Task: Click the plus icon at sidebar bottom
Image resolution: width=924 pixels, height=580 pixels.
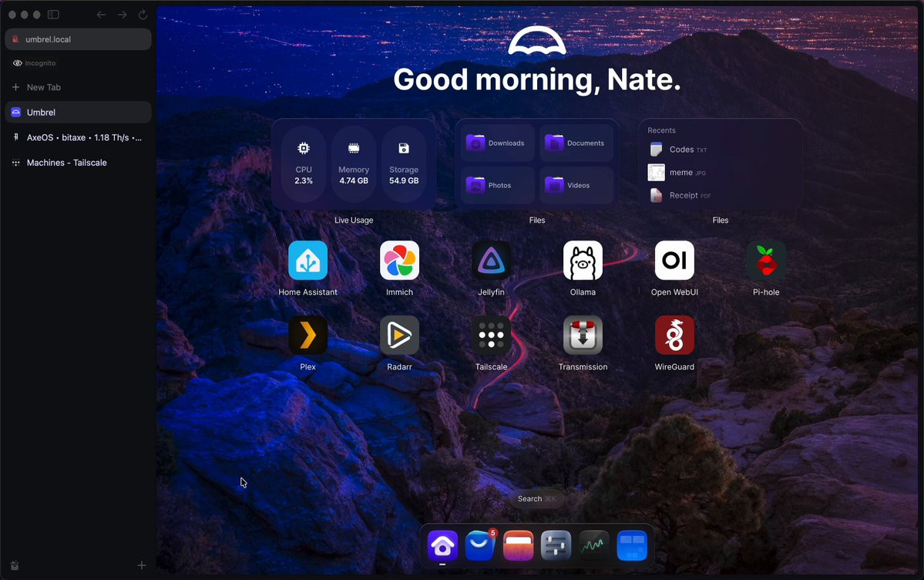Action: pos(142,565)
